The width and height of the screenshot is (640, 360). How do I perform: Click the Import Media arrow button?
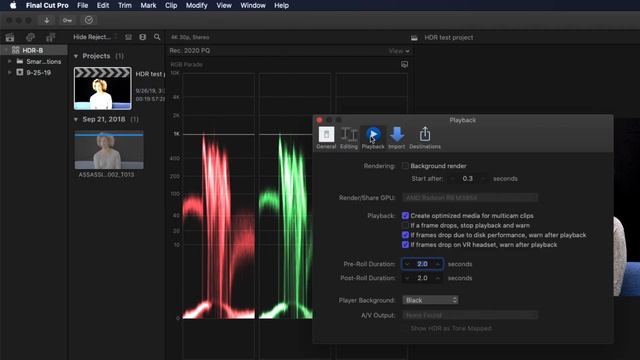[x=47, y=20]
